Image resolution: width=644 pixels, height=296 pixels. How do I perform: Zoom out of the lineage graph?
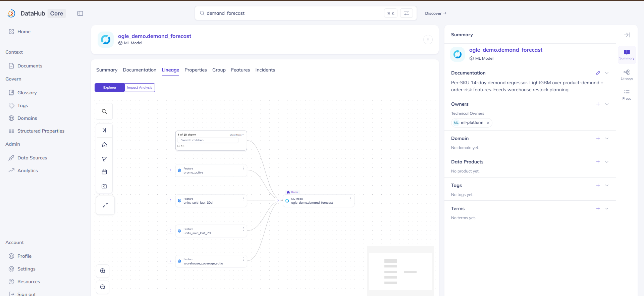pos(103,287)
